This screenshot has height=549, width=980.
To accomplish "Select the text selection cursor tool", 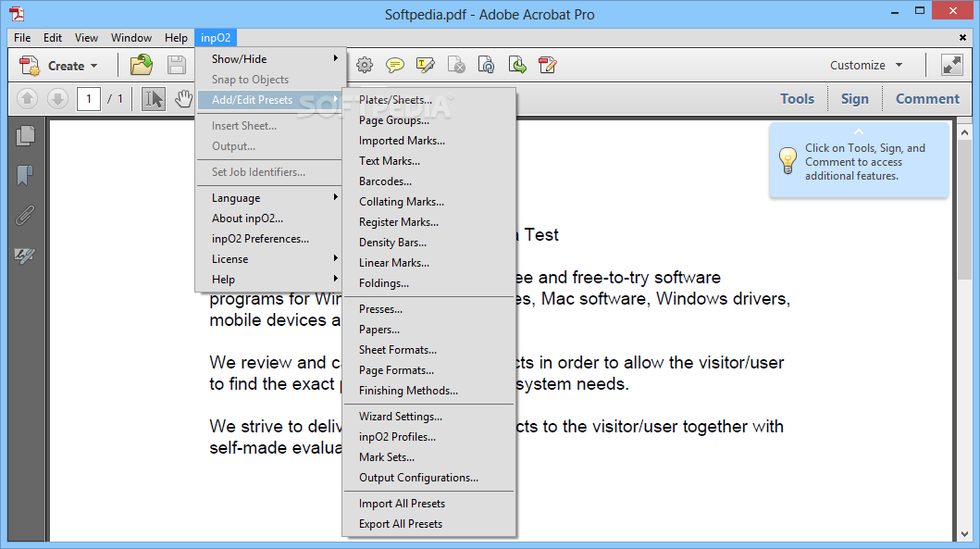I will [x=153, y=99].
